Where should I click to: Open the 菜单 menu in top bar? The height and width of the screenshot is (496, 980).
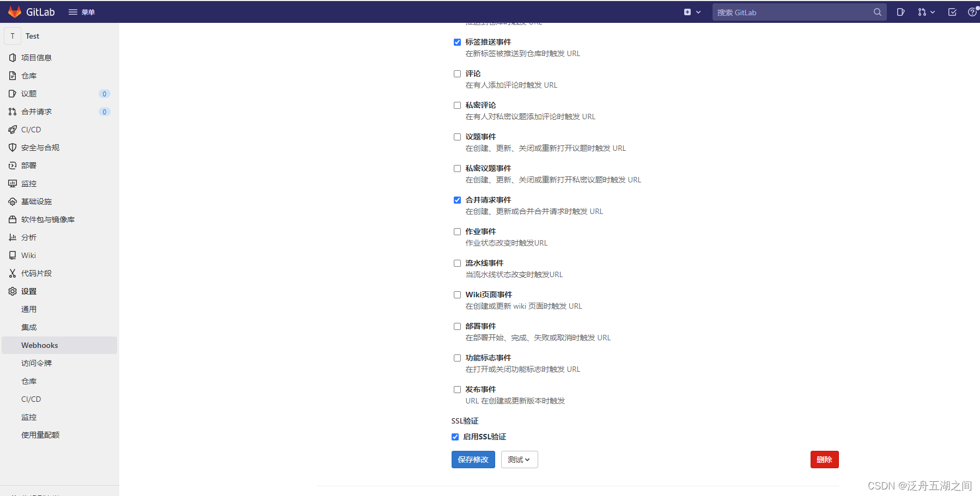[x=81, y=11]
